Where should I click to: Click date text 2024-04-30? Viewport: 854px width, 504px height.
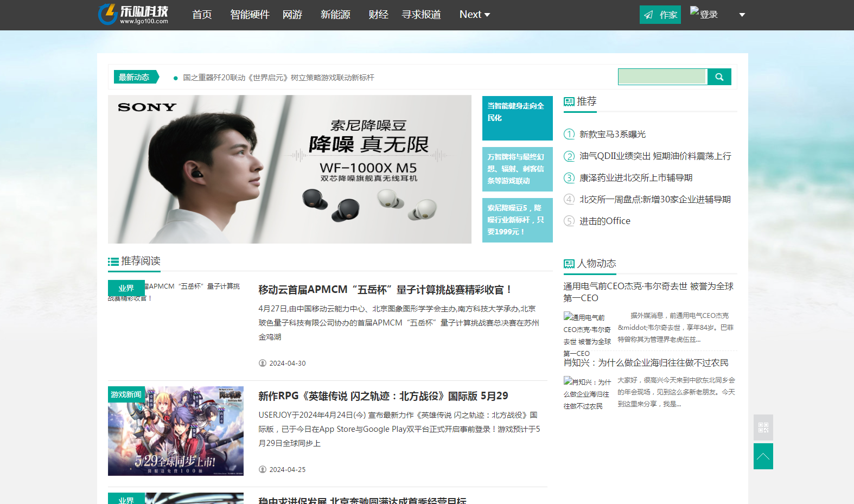[288, 363]
